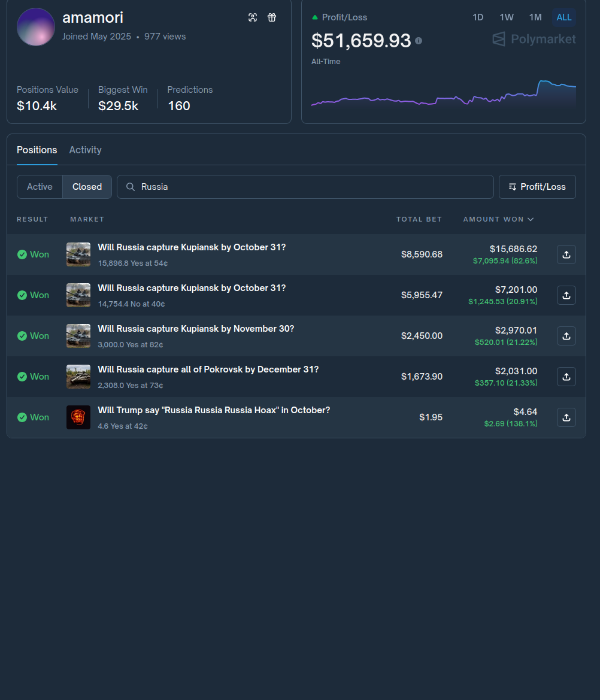Click the $1,673.90 total bet value
600x700 pixels.
pyautogui.click(x=422, y=376)
